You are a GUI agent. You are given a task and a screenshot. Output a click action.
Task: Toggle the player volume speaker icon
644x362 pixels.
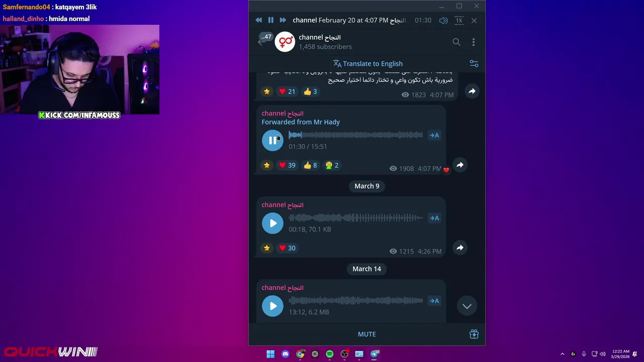[x=443, y=20]
